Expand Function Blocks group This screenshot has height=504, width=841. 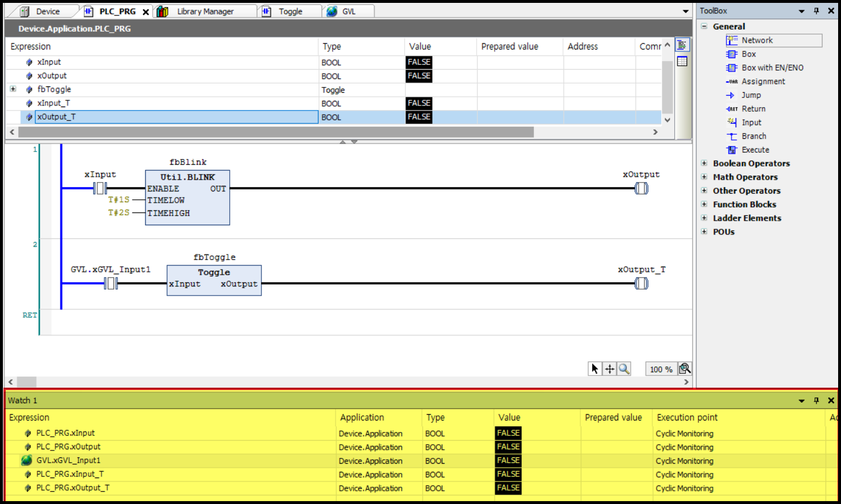point(704,204)
